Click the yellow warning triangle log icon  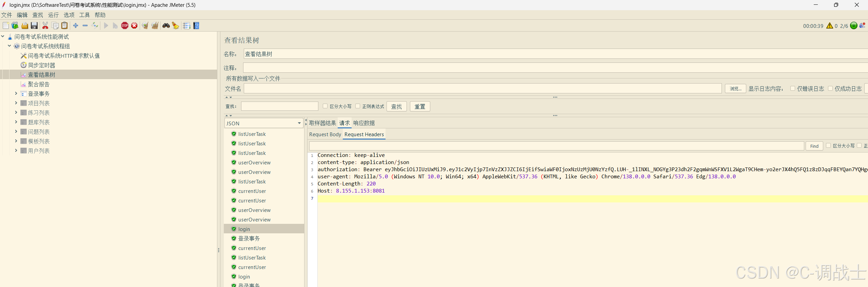[x=830, y=25]
